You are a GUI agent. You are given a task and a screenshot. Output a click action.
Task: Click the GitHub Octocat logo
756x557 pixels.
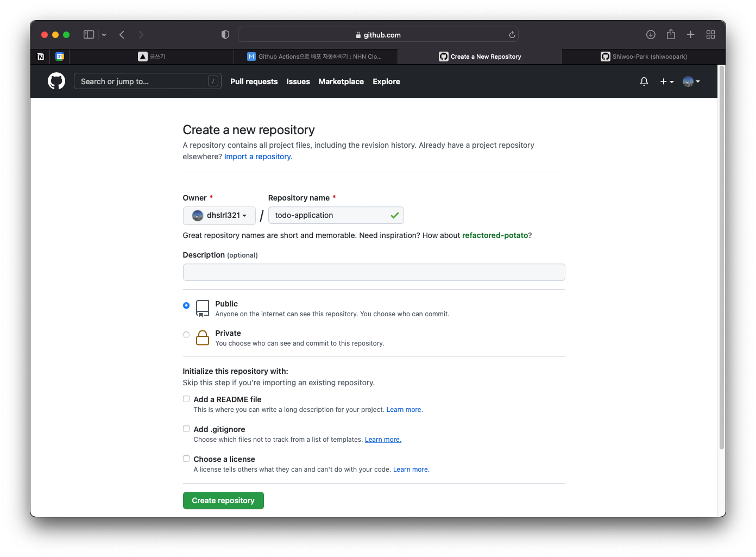tap(56, 81)
